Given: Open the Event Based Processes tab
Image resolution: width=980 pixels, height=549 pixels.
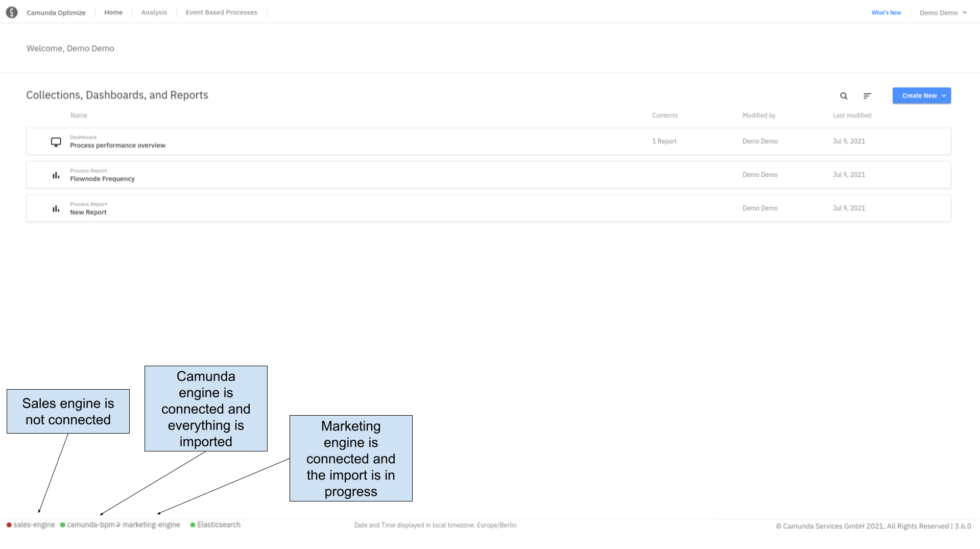Looking at the screenshot, I should [x=221, y=12].
